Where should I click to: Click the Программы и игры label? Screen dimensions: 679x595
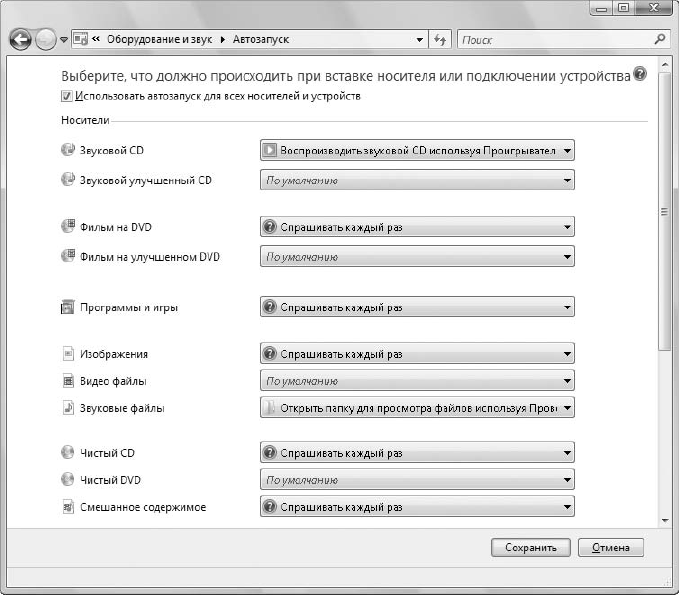click(x=129, y=307)
